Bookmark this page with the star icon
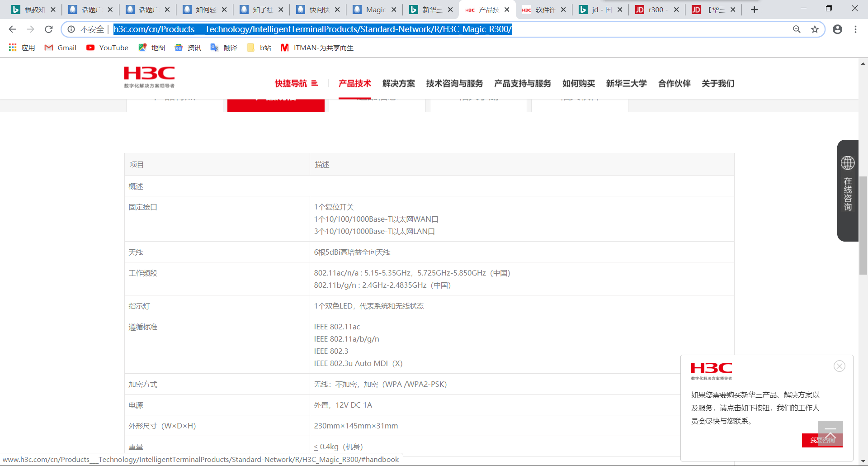Image resolution: width=868 pixels, height=466 pixels. (815, 29)
